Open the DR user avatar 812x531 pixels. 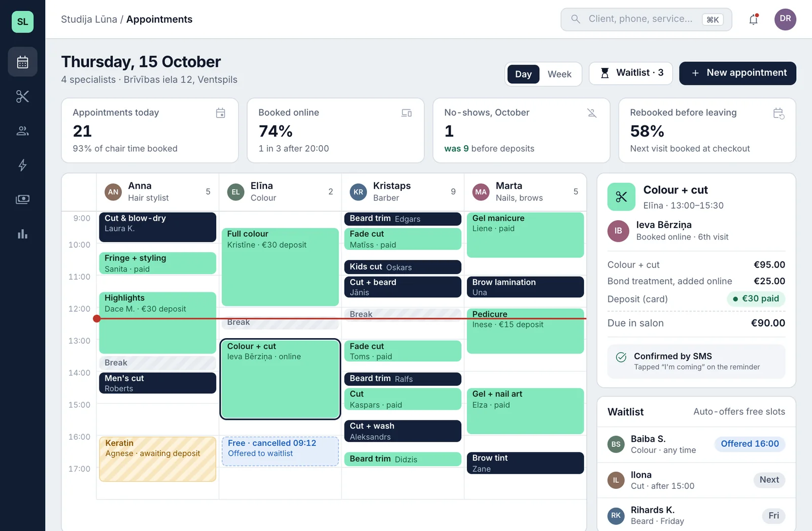pyautogui.click(x=785, y=19)
